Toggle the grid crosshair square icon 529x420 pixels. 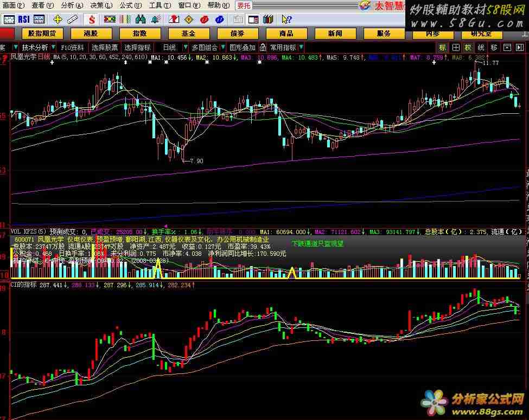click(455, 48)
